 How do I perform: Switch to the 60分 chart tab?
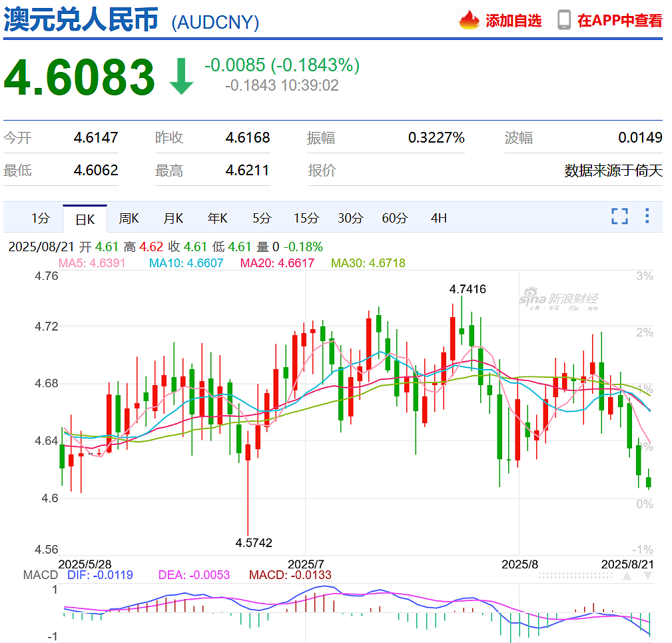point(395,218)
